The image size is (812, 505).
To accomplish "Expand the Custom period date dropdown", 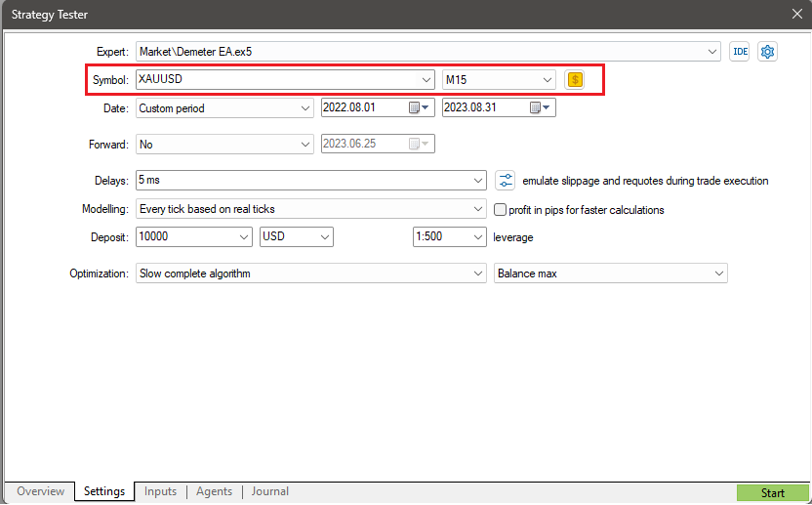I will point(305,108).
